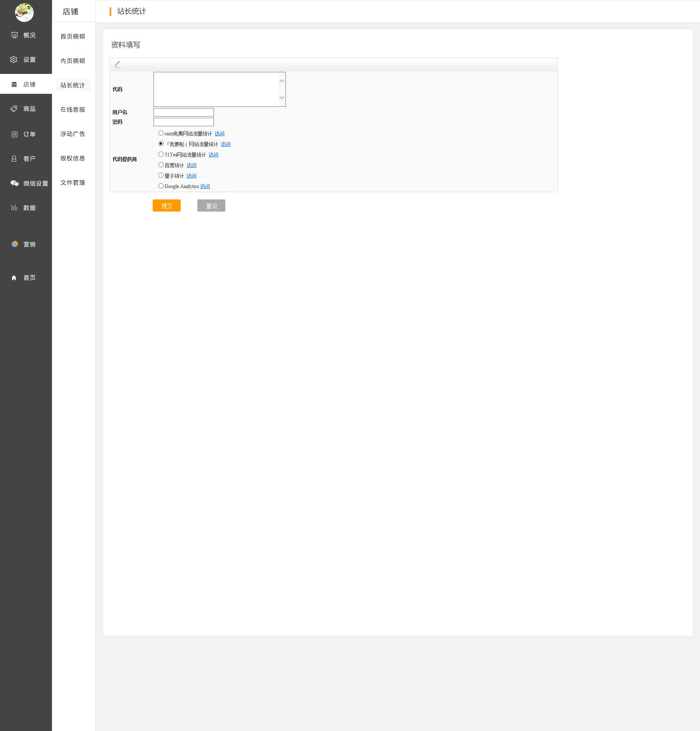700x731 pixels.
Task: Focus the 用户名 username input field
Action: pyautogui.click(x=184, y=112)
